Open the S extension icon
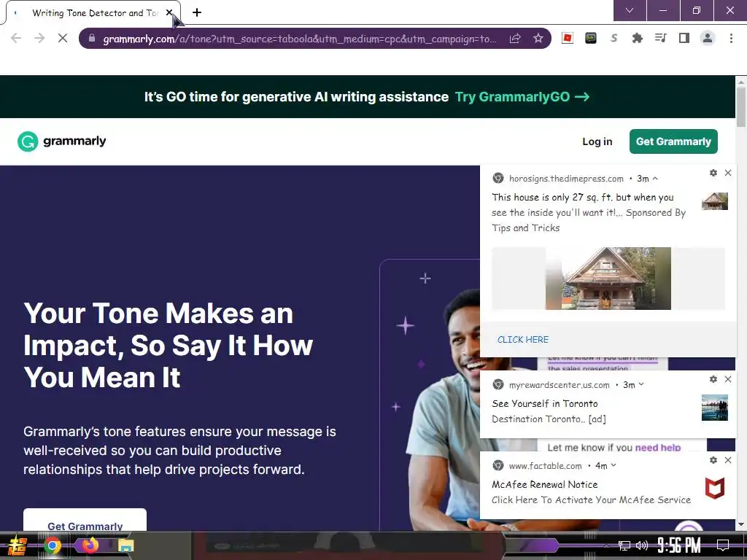 614,38
